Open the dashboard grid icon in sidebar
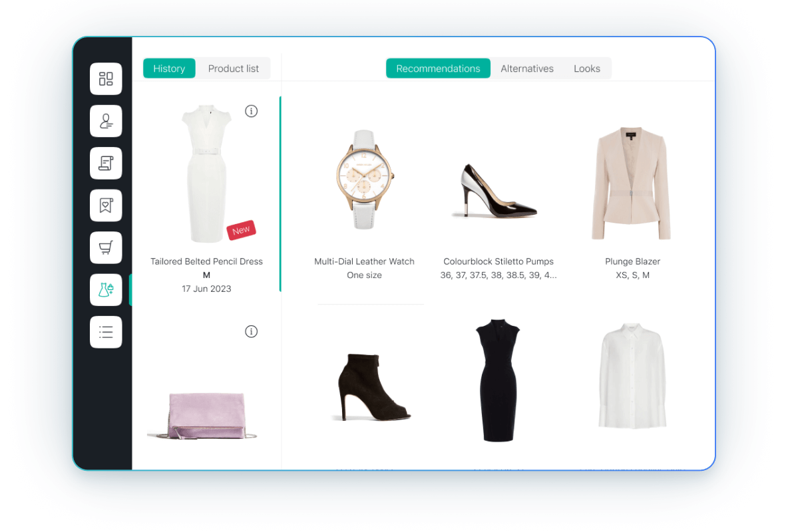Viewport: 788px width, 532px height. click(x=106, y=78)
